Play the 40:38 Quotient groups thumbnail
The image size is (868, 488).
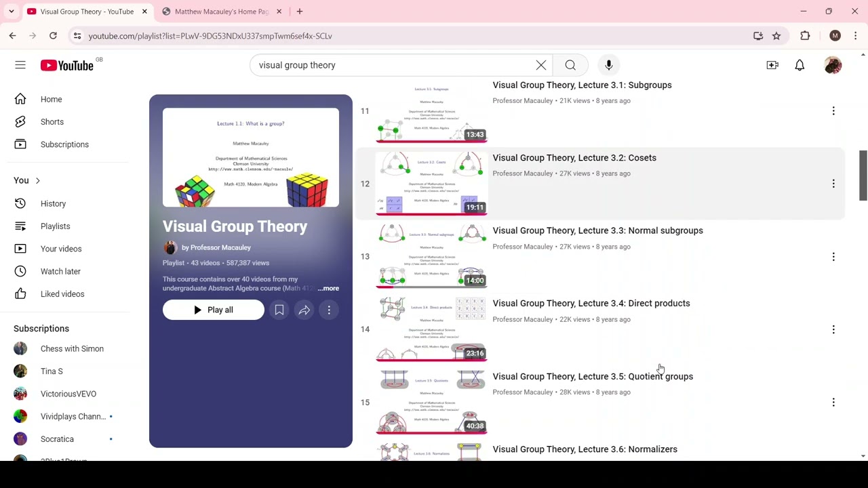(431, 402)
